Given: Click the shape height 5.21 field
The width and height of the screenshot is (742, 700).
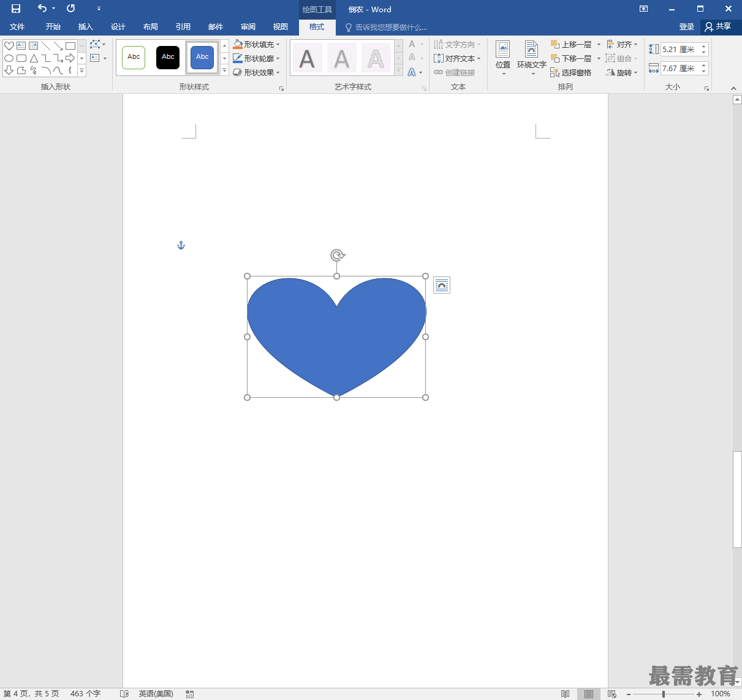Looking at the screenshot, I should 680,49.
